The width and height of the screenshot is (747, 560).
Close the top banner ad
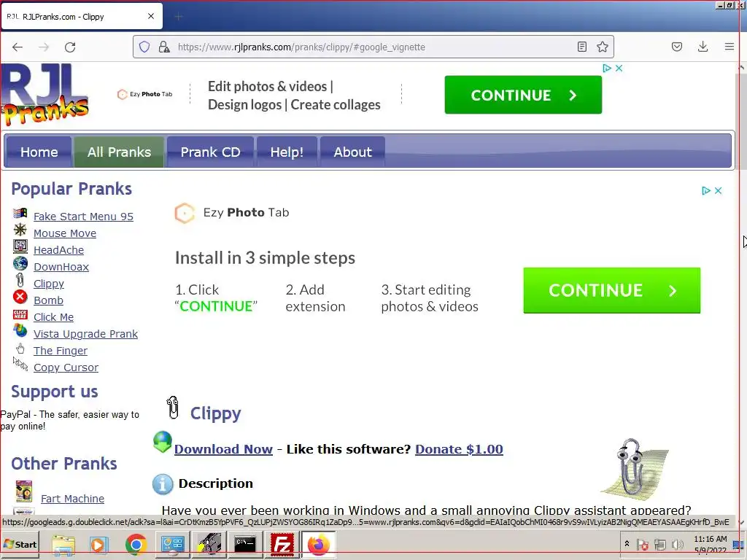point(619,68)
